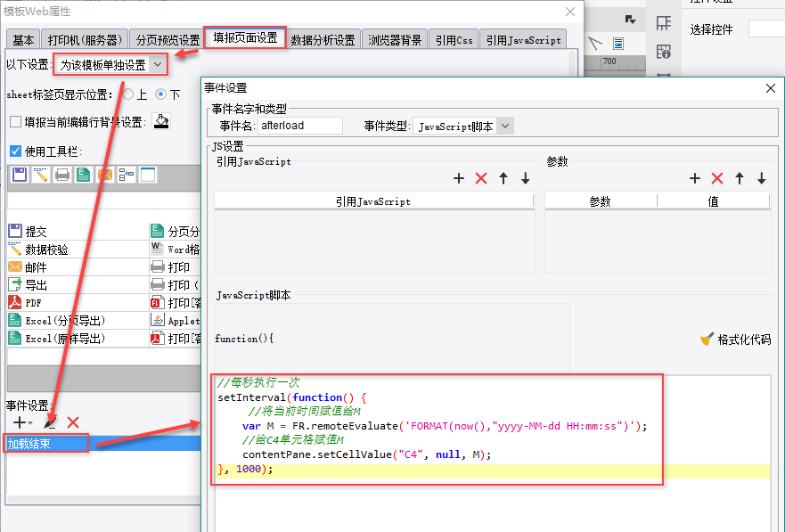785x532 pixels.
Task: Click the Excel export toolbar icon
Action: pos(83,175)
